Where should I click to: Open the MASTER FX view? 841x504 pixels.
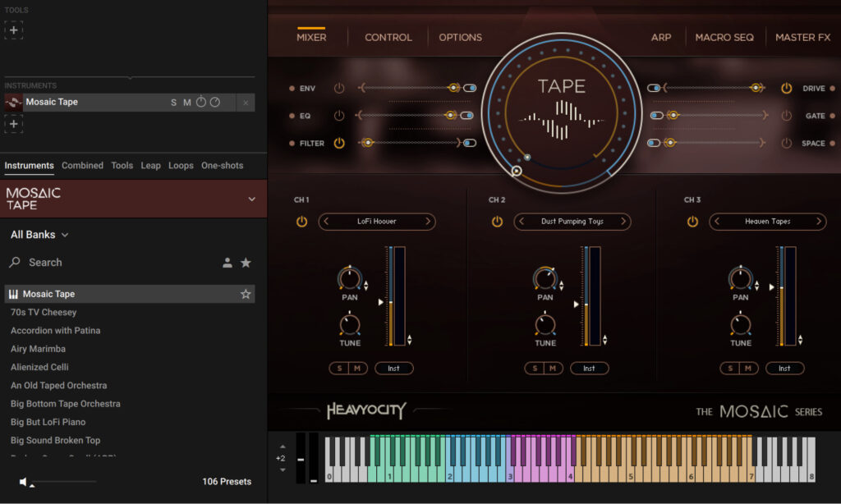[x=802, y=37]
